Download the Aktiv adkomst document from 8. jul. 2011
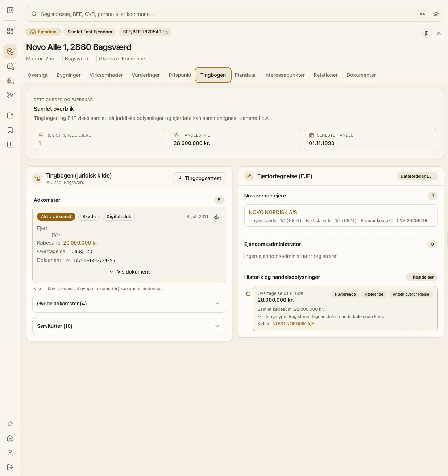Screen dimensions: 448x476 click(x=216, y=217)
